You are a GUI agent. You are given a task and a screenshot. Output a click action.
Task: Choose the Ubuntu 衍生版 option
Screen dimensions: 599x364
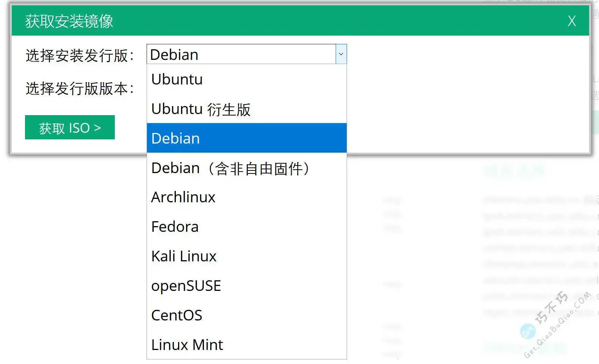tap(247, 109)
